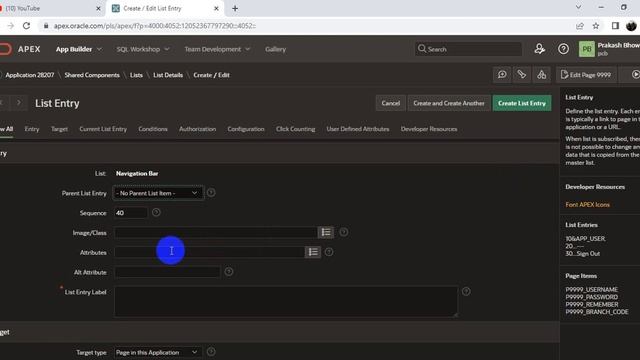The height and width of the screenshot is (360, 640).
Task: Click the Run Page play icon
Action: tap(635, 75)
